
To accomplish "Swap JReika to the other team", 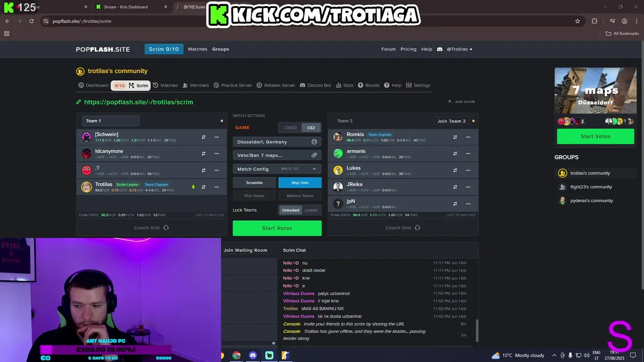I will (455, 187).
